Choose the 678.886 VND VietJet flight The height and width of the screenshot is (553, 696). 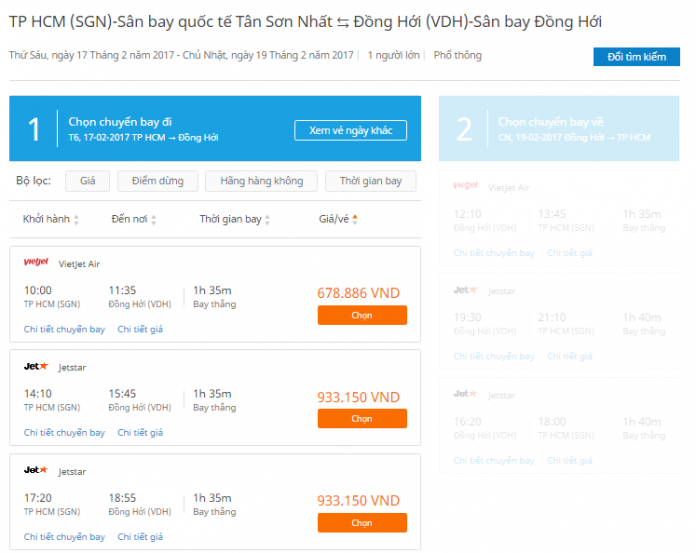(x=362, y=315)
